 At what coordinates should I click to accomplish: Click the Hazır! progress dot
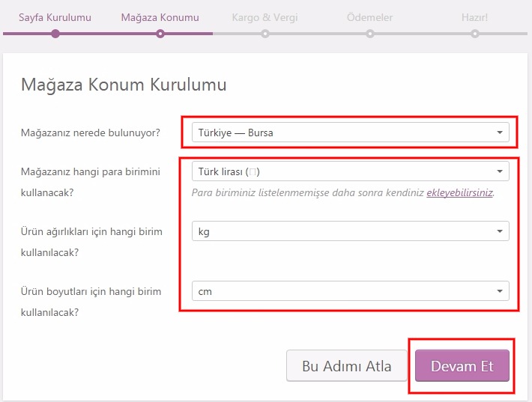475,34
